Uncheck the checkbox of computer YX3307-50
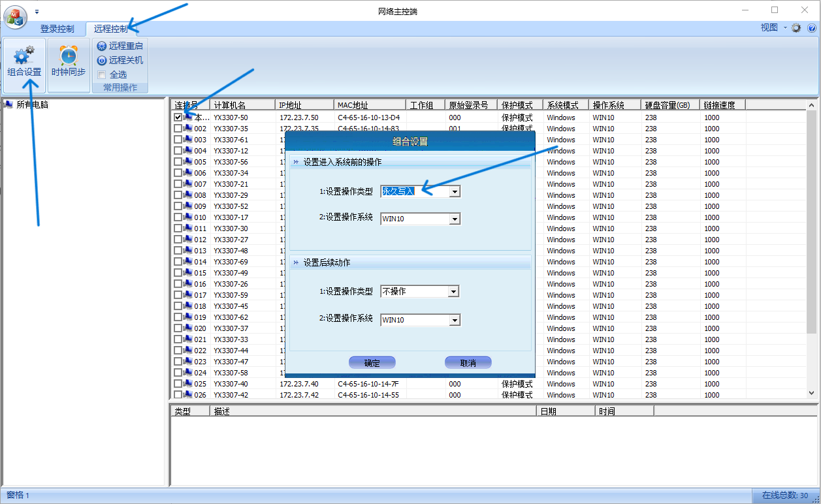 [178, 118]
